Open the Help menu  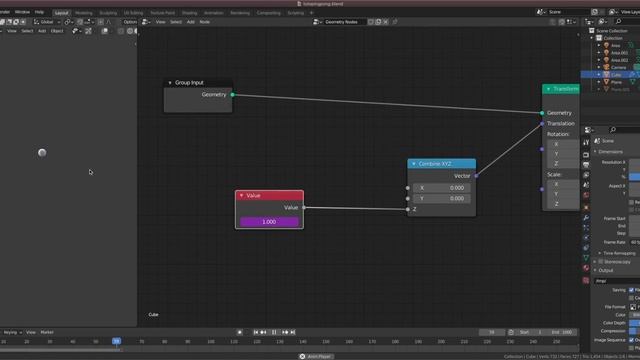point(39,12)
